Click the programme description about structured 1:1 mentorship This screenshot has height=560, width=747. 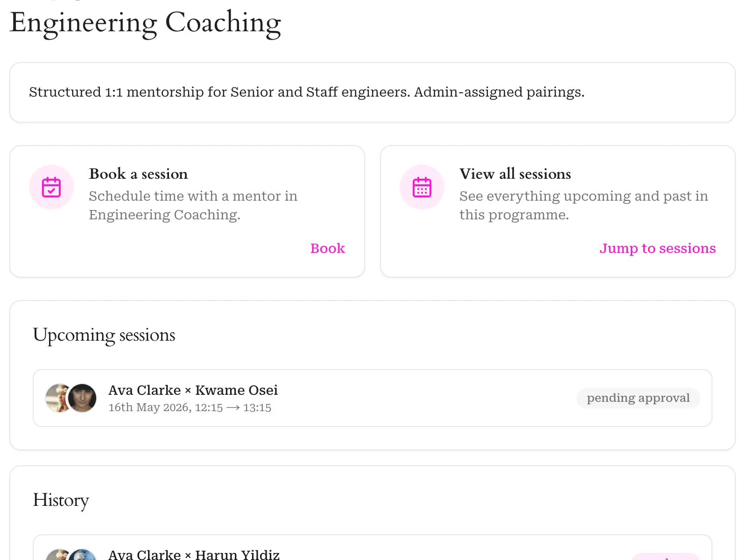click(x=307, y=92)
